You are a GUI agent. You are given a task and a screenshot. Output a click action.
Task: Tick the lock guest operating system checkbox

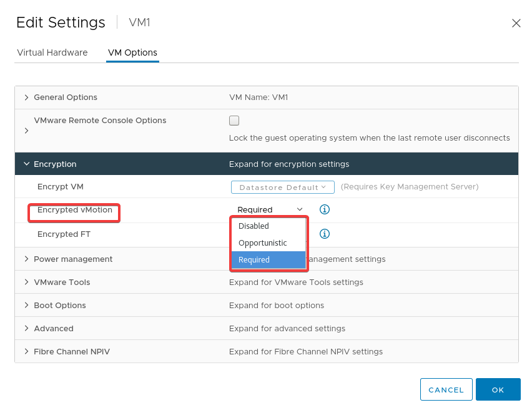(x=234, y=121)
